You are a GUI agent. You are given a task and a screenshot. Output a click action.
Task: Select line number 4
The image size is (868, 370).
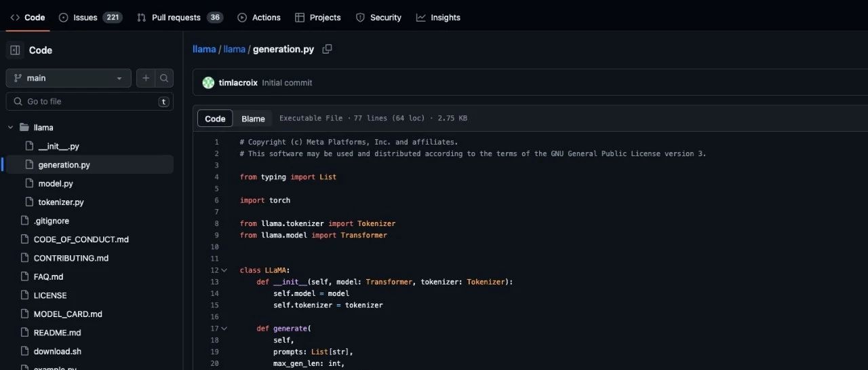(216, 177)
